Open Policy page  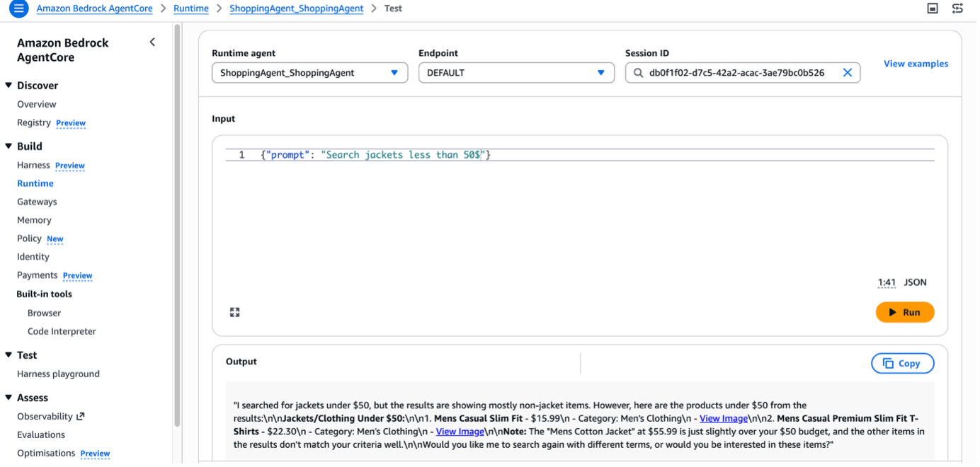tap(29, 238)
